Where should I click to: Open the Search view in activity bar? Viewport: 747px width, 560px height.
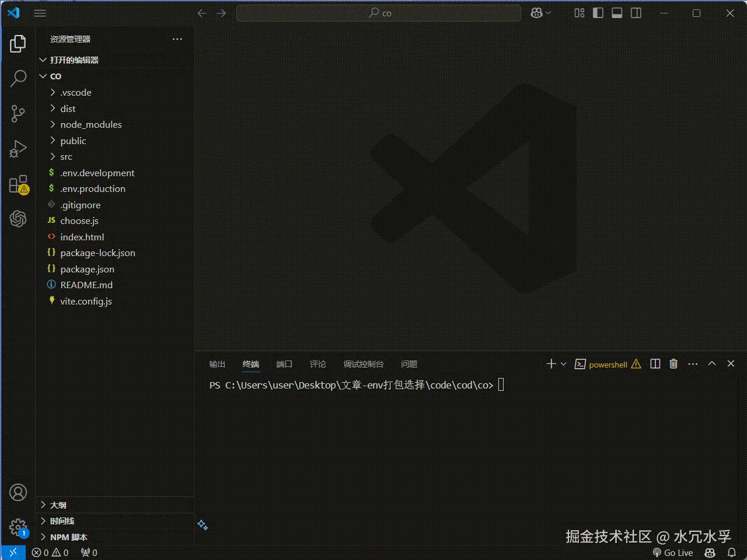(x=18, y=79)
